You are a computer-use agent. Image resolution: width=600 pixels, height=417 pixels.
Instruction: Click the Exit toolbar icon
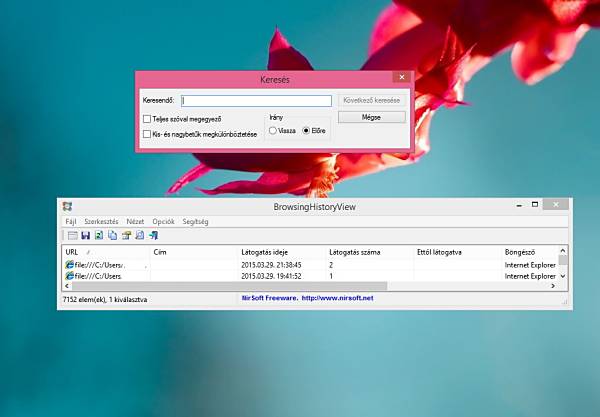153,235
